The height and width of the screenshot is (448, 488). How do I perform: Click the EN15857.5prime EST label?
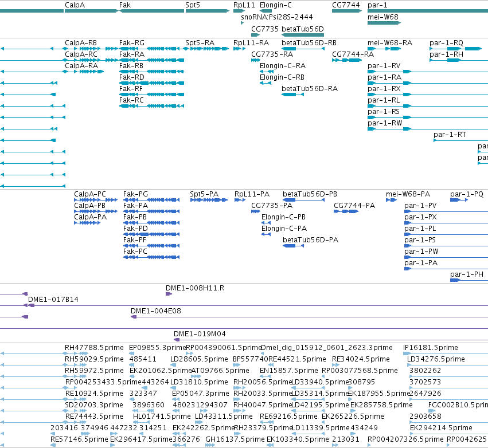(289, 371)
